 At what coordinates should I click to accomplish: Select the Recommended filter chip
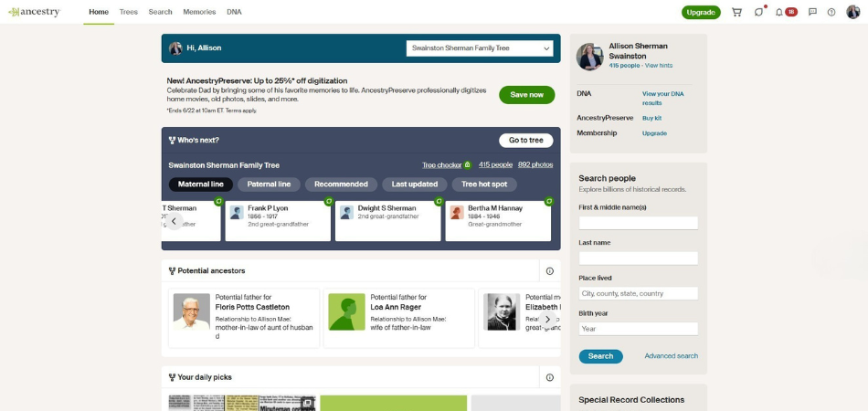point(341,184)
